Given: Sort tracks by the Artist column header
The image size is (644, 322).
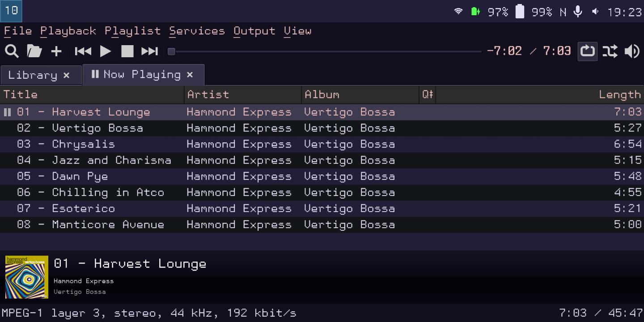Looking at the screenshot, I should click(208, 94).
